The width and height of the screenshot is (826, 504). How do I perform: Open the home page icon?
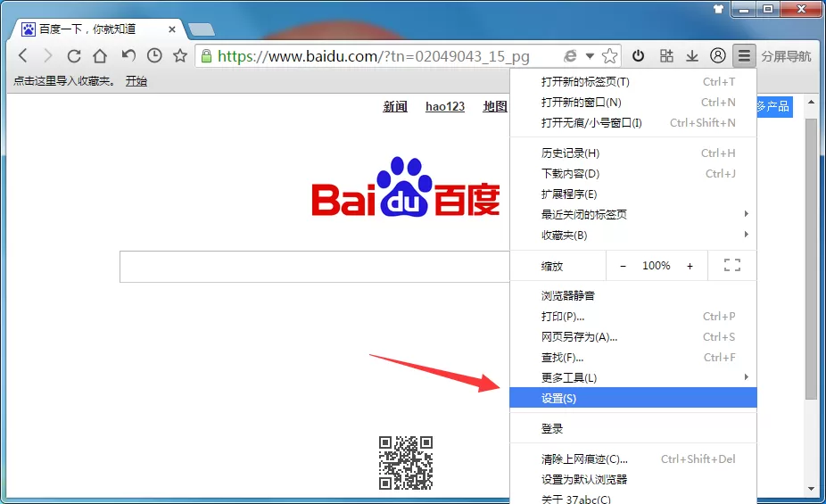100,55
